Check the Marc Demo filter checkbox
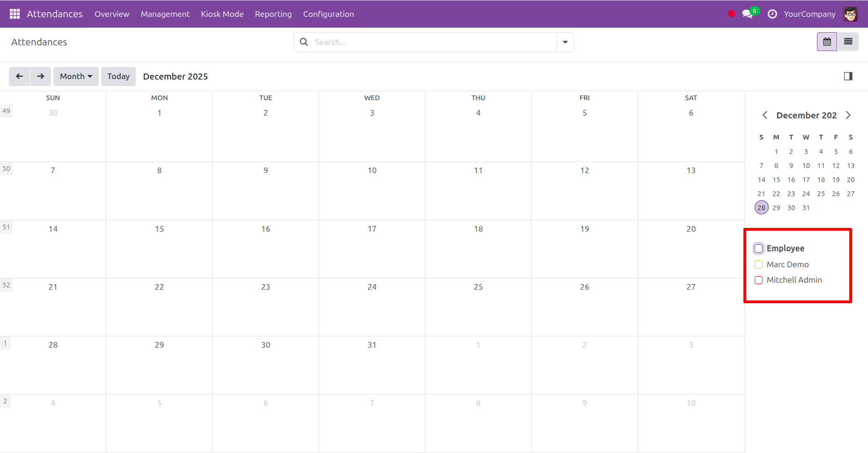The height and width of the screenshot is (453, 868). click(759, 264)
